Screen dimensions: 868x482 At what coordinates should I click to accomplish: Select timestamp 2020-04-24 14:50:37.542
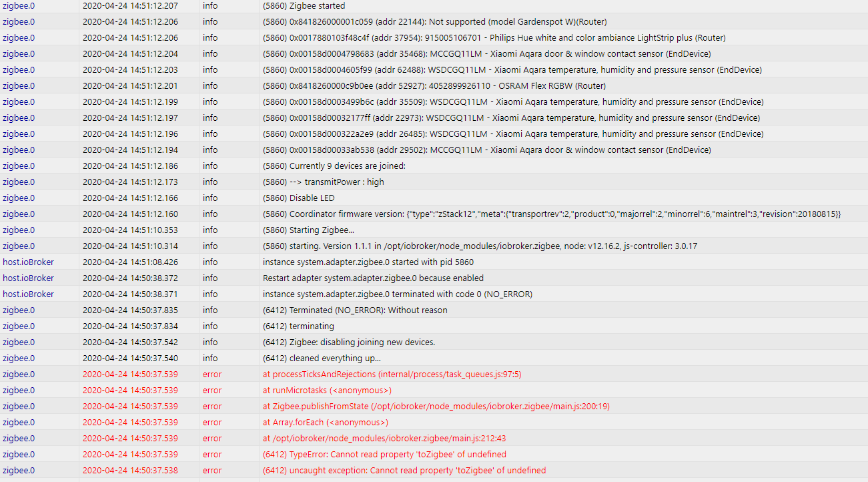[130, 342]
